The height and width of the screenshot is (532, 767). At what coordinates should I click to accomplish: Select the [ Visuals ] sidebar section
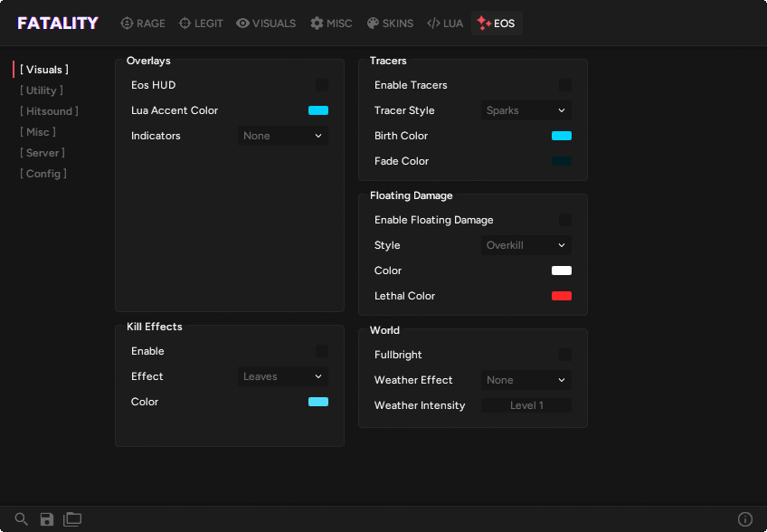(44, 70)
